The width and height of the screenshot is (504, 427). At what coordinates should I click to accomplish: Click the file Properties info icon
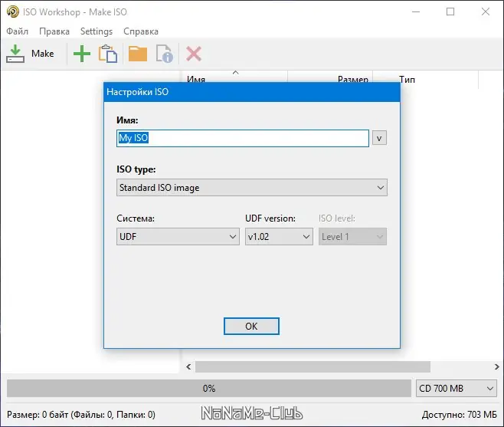164,54
